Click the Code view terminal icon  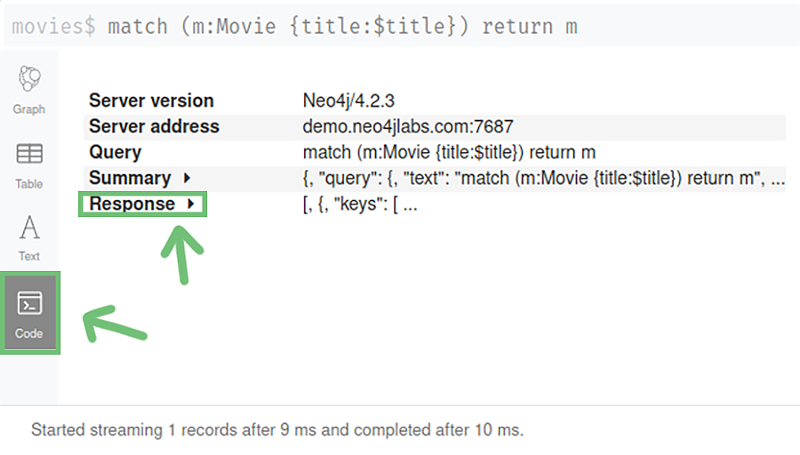pos(30,303)
